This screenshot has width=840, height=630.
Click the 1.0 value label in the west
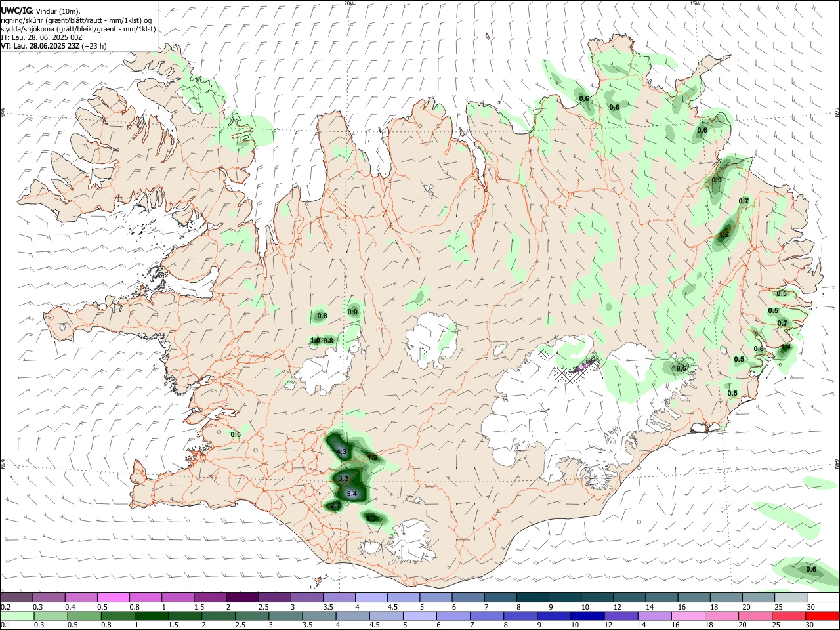coord(315,340)
